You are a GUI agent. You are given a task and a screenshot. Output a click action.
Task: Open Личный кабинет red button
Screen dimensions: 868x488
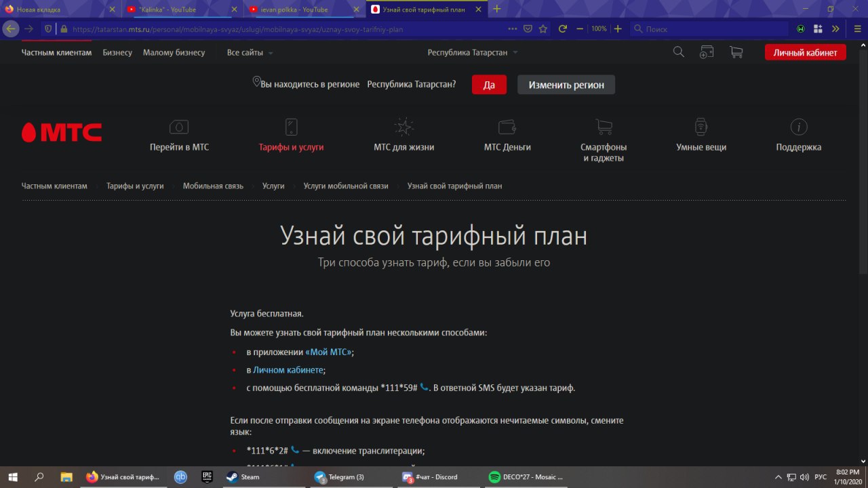(805, 53)
